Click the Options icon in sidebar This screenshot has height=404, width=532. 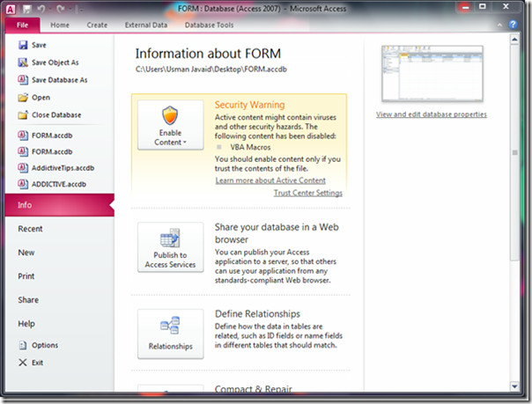click(x=23, y=345)
